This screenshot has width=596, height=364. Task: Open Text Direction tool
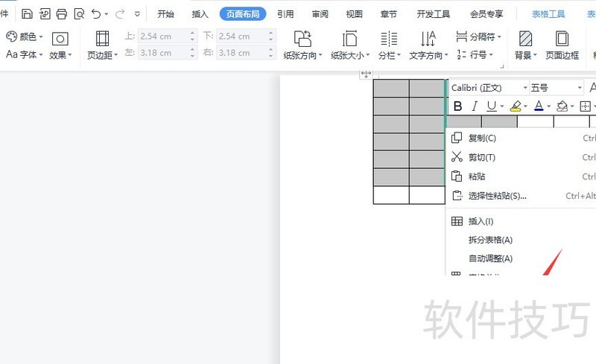pyautogui.click(x=428, y=45)
